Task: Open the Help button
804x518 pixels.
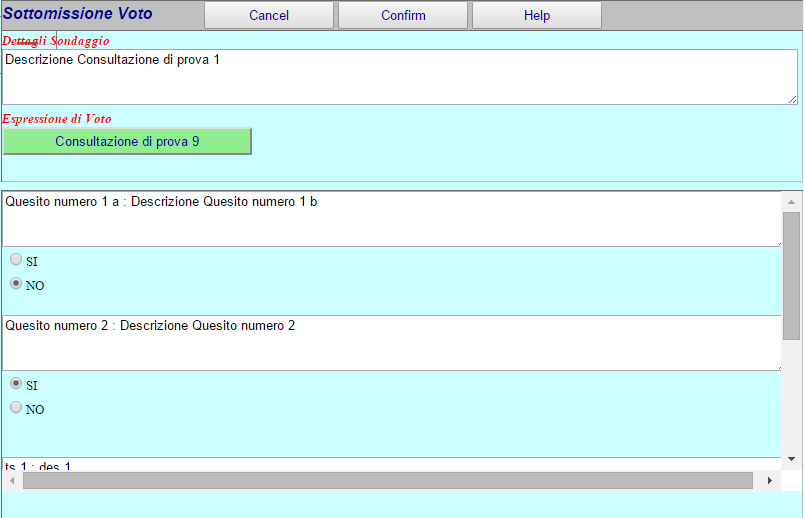Action: click(536, 15)
